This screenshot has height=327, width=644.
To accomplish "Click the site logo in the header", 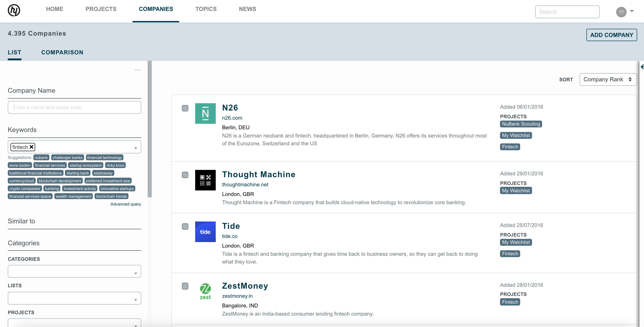I will (14, 11).
